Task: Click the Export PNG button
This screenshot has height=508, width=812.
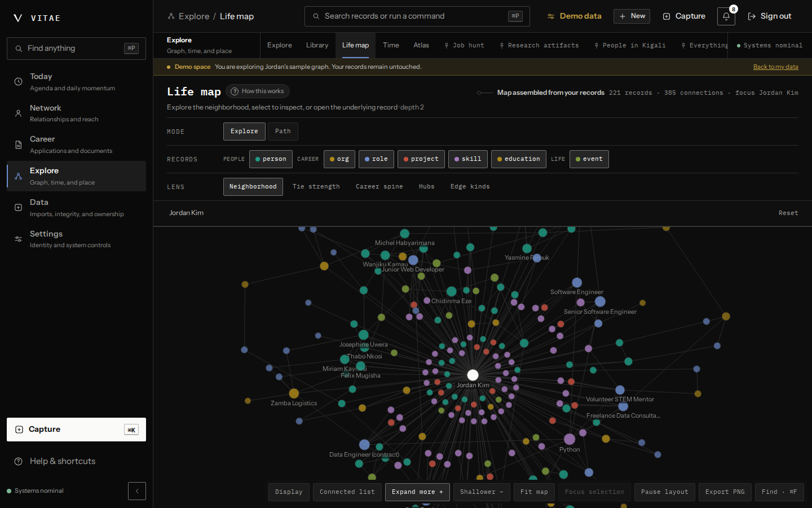Action: coord(725,492)
